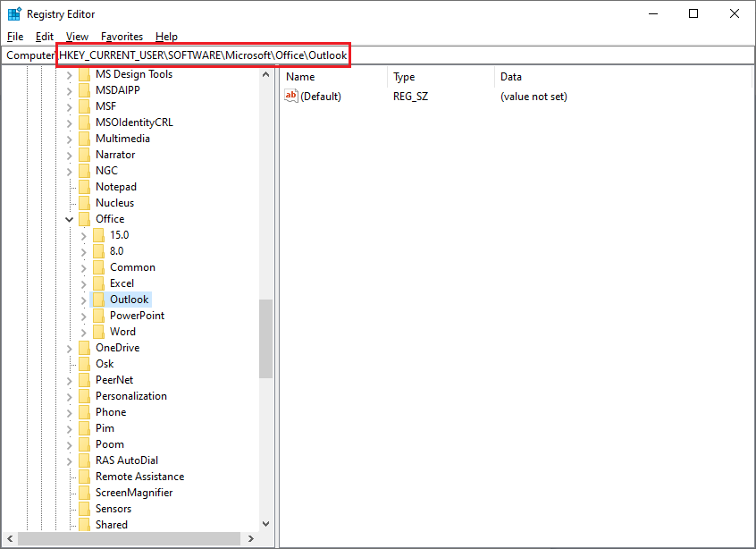The width and height of the screenshot is (756, 549).
Task: Select the (value not set) data cell
Action: click(533, 97)
